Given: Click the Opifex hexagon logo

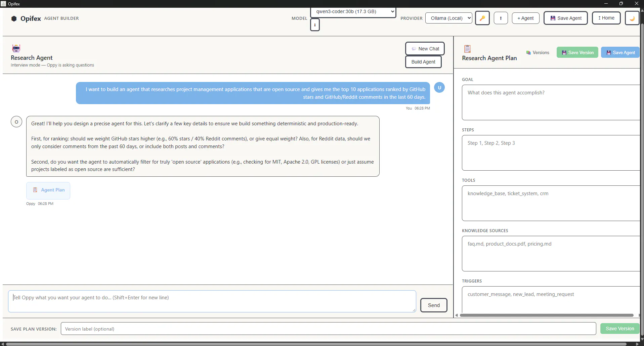Looking at the screenshot, I should 14,18.
